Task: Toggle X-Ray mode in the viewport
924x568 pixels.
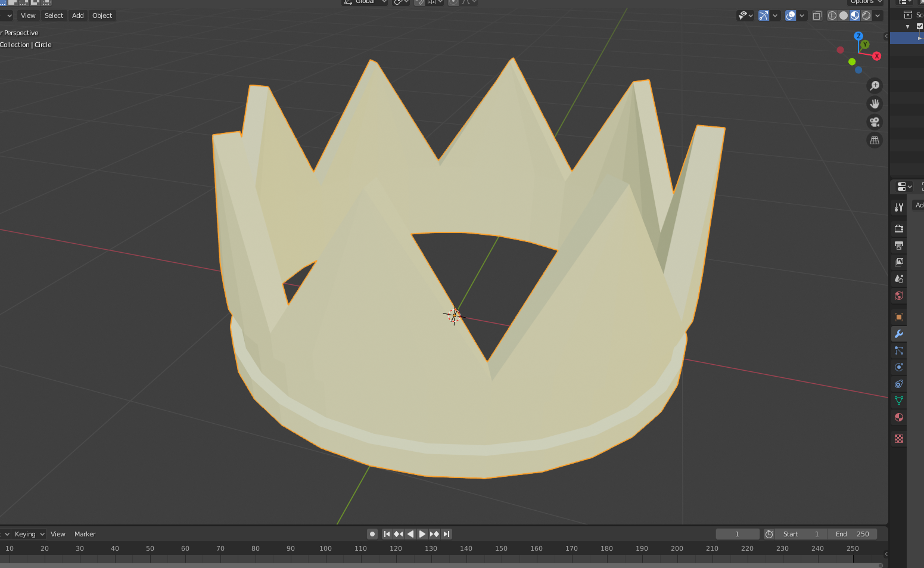Action: pyautogui.click(x=817, y=15)
